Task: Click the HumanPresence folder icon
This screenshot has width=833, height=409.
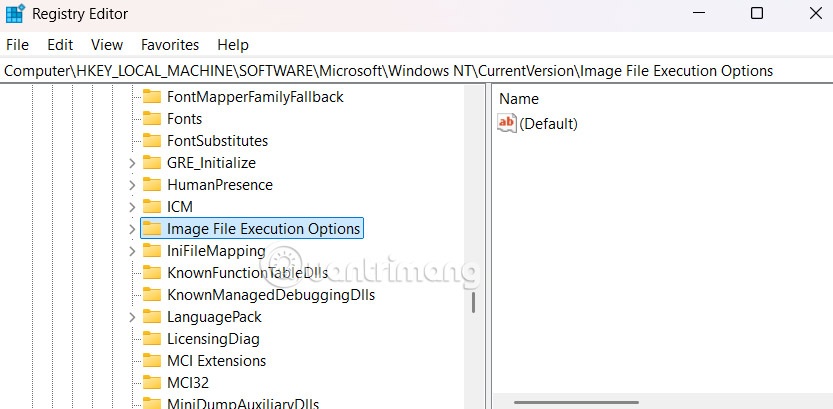Action: (x=152, y=185)
